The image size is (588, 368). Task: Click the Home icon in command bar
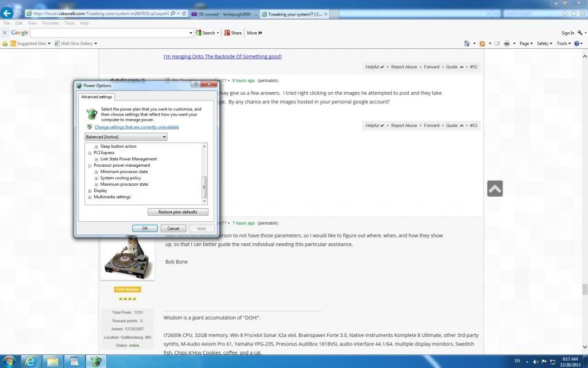[465, 43]
